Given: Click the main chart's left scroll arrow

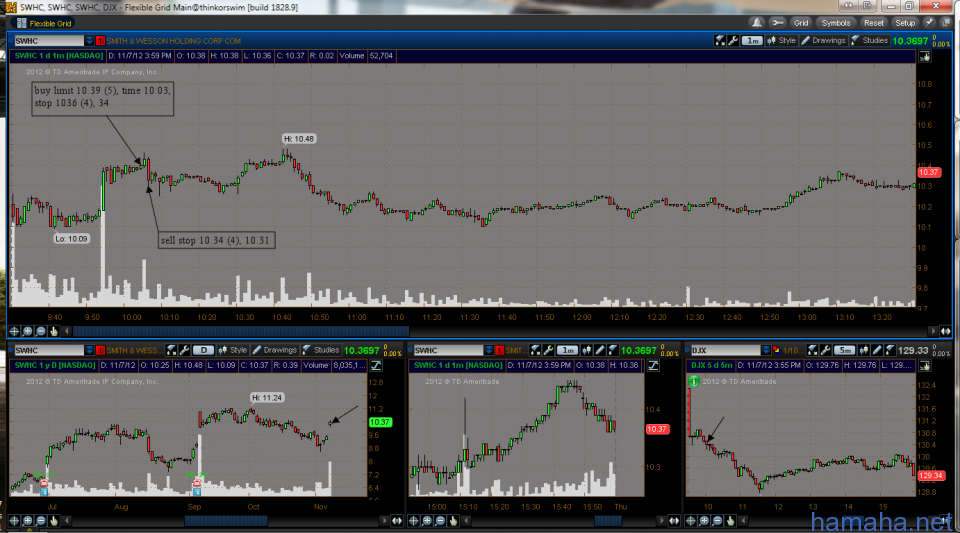Looking at the screenshot, I should click(67, 331).
